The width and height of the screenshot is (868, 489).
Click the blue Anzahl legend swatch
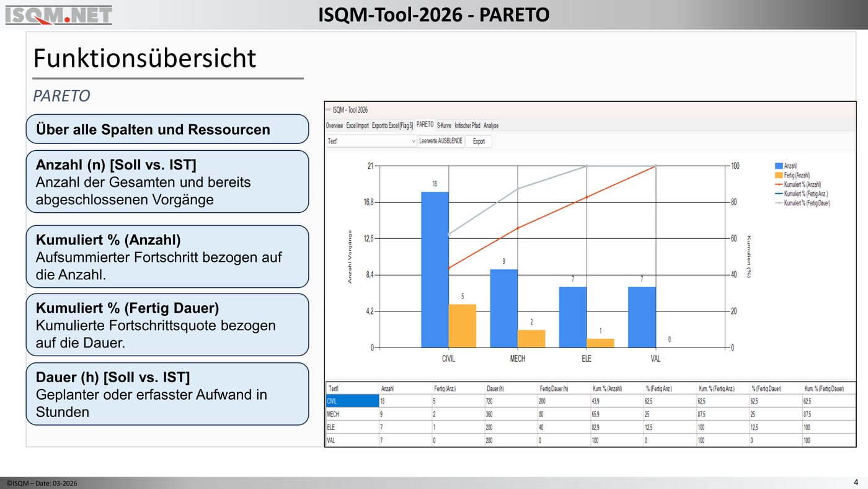point(778,166)
